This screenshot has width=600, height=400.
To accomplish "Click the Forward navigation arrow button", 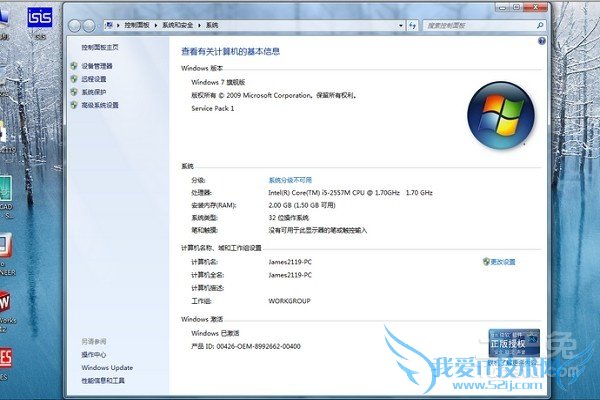I will [89, 26].
